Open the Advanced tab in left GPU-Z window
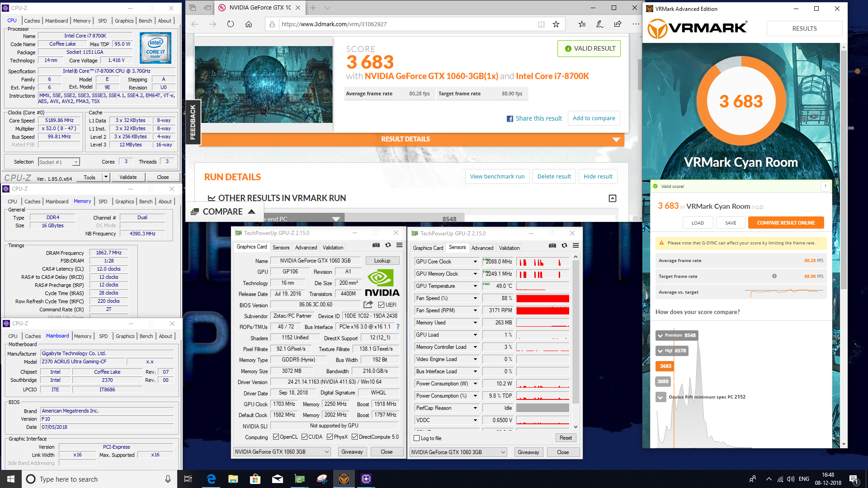868x488 pixels. coord(306,248)
